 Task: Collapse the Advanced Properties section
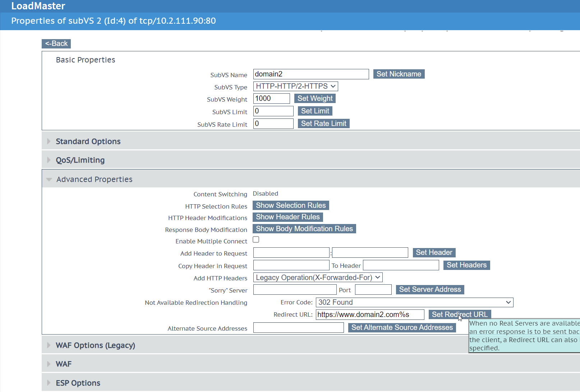[311, 179]
